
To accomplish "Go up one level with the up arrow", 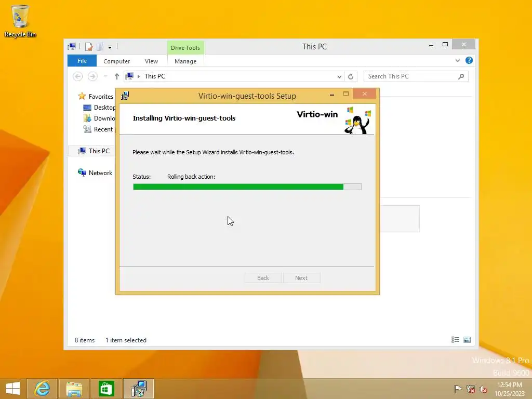I will tap(117, 76).
